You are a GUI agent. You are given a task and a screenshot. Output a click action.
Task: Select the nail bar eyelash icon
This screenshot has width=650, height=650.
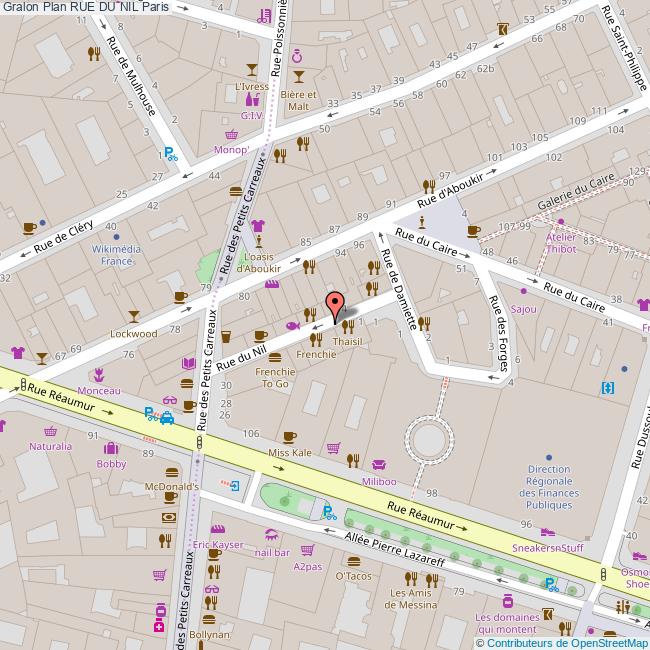[271, 535]
